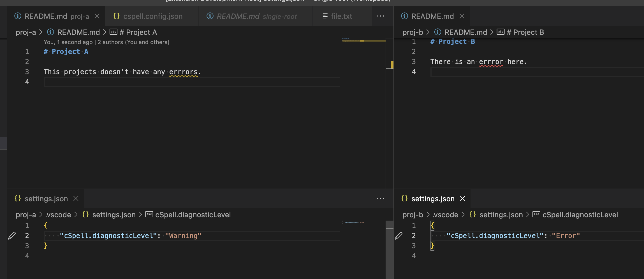Viewport: 644px width, 279px height.
Task: Open README.md single-root tab
Action: point(256,16)
